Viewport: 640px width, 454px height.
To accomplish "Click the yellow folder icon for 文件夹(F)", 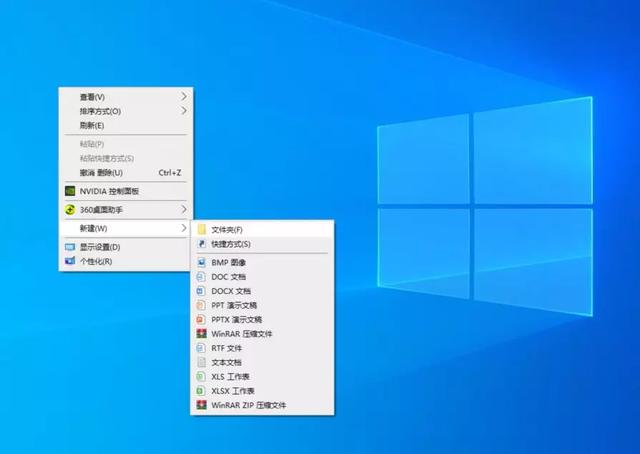I will pos(201,230).
